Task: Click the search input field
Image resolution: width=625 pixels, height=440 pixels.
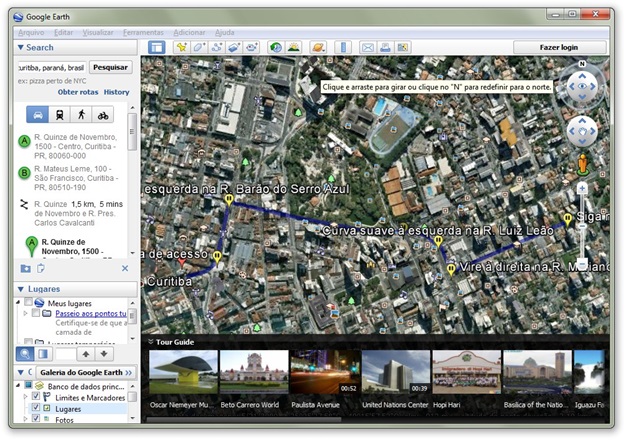Action: tap(51, 67)
